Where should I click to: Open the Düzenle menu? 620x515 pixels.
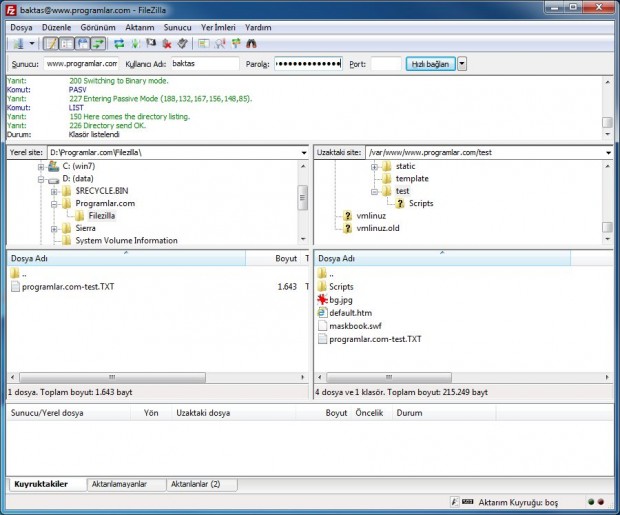(57, 27)
